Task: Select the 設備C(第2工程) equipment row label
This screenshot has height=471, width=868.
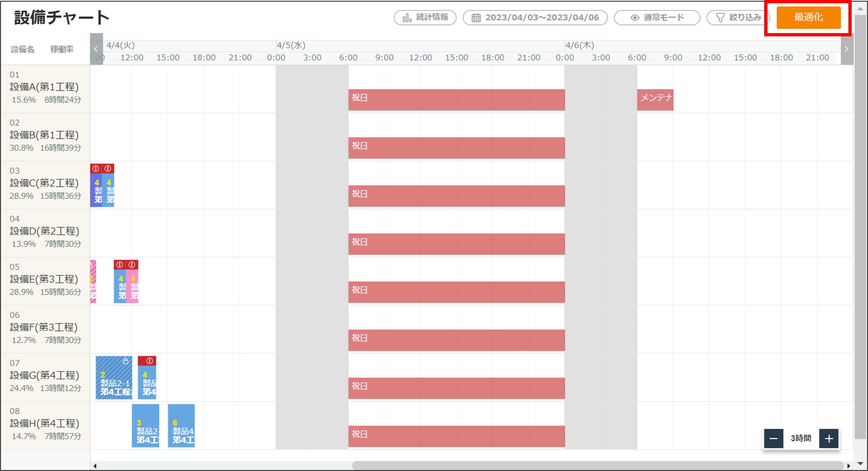Action: (x=44, y=183)
